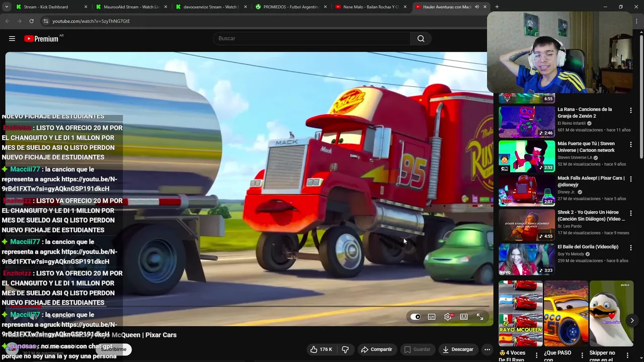The width and height of the screenshot is (644, 362).
Task: Open El Baile del Gorila thumbnail
Action: click(x=527, y=259)
